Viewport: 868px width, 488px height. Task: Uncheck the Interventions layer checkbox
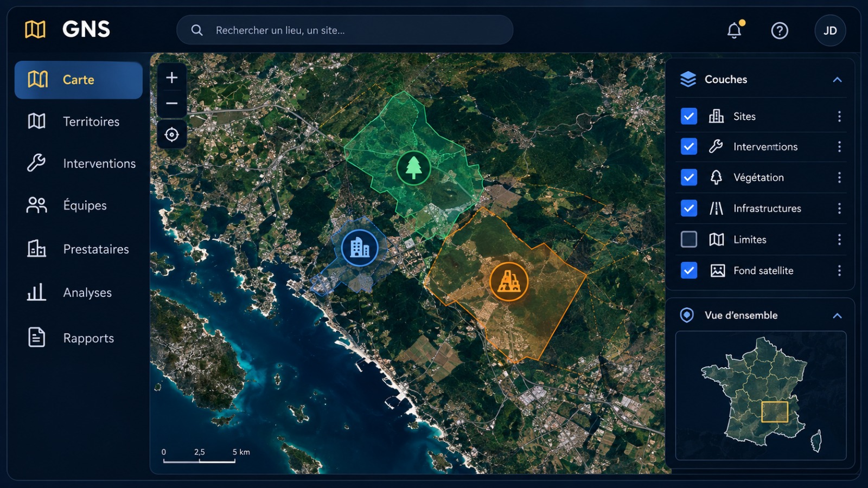coord(689,146)
